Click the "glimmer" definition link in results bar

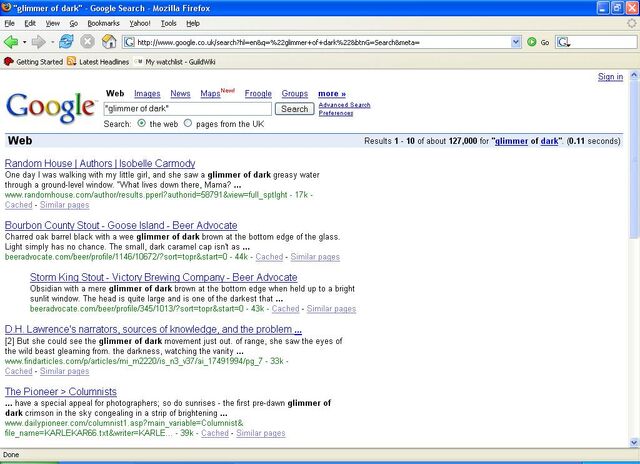[x=511, y=141]
